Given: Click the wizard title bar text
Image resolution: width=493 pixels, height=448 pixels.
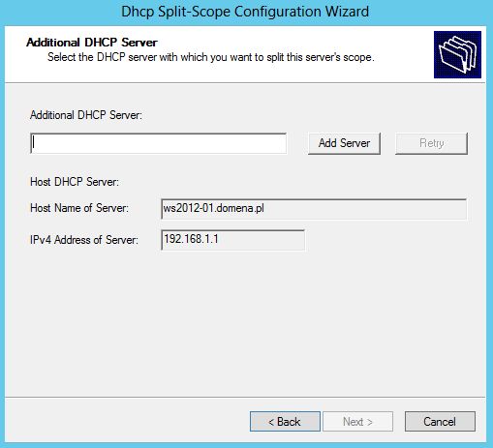Looking at the screenshot, I should click(245, 12).
